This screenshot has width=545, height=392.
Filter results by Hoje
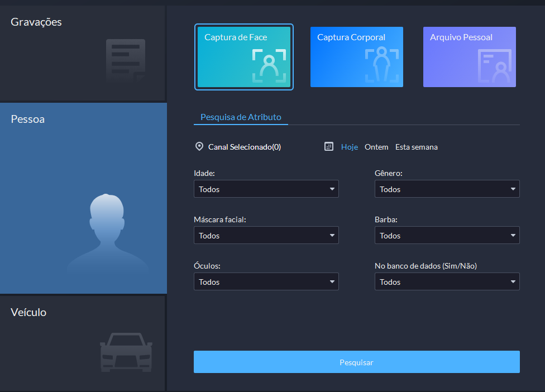pos(350,147)
